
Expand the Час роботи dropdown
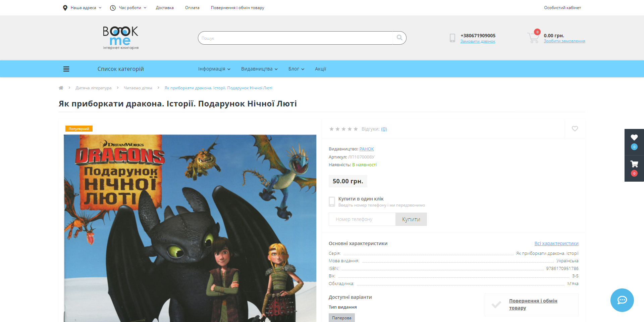pyautogui.click(x=128, y=8)
